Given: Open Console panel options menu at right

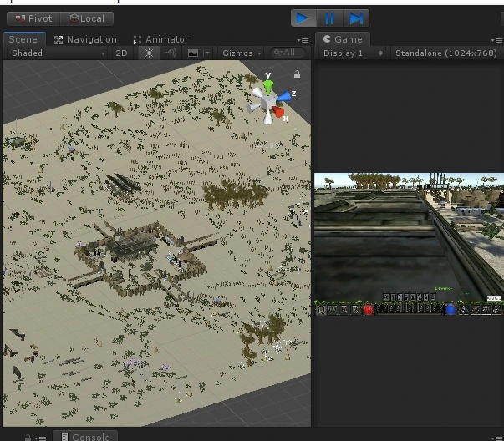Looking at the screenshot, I should (x=497, y=438).
